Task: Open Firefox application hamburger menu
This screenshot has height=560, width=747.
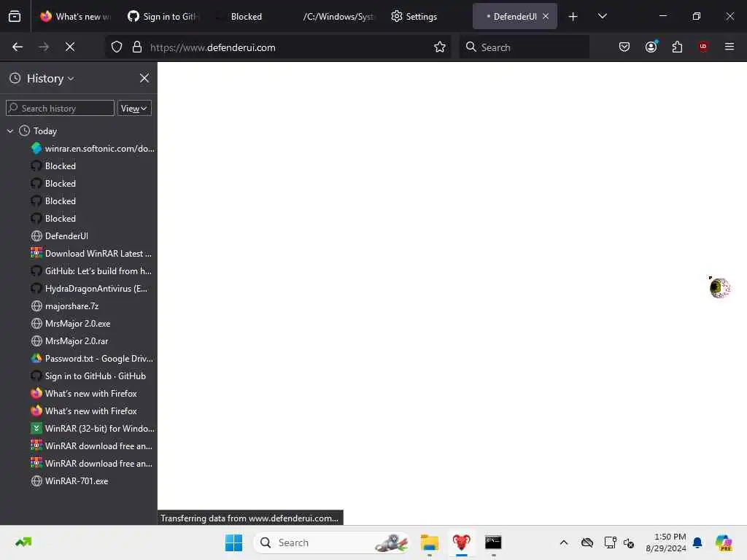Action: coord(729,47)
